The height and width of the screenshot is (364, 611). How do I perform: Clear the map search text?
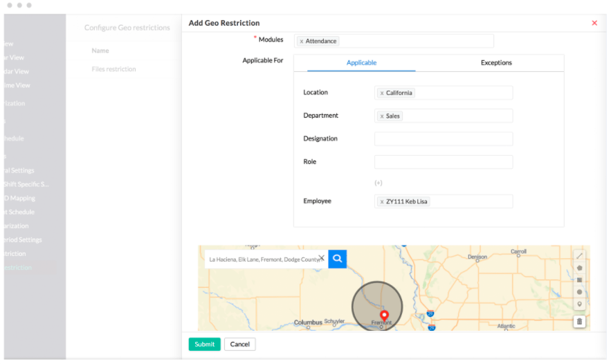coord(321,259)
